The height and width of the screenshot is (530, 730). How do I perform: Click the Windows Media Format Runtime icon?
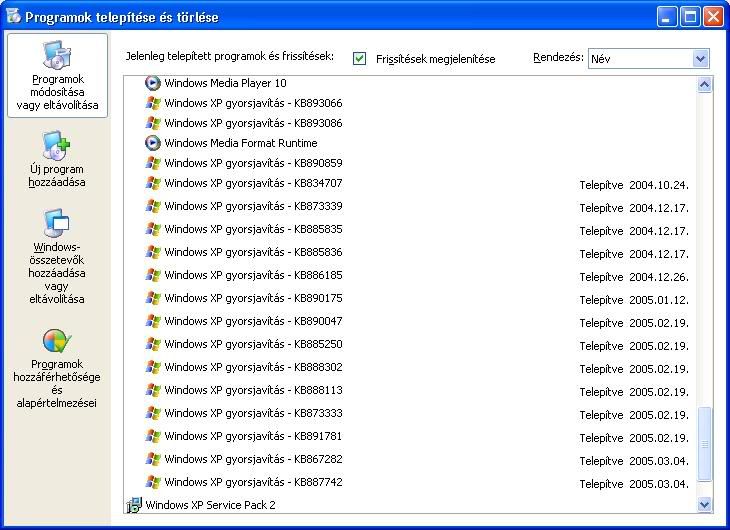(153, 143)
